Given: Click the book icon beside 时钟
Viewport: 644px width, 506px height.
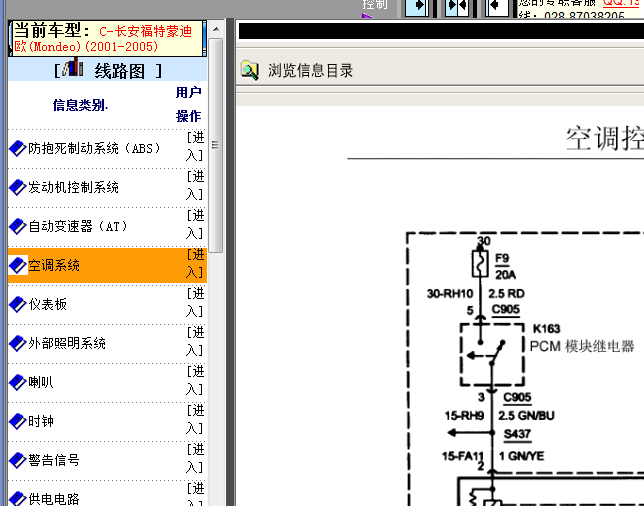Looking at the screenshot, I should (x=18, y=421).
